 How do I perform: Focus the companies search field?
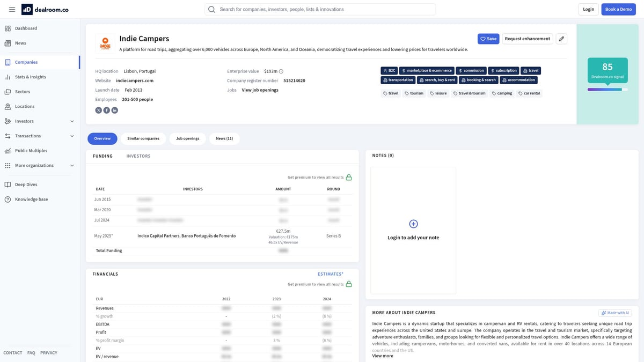[x=320, y=9]
